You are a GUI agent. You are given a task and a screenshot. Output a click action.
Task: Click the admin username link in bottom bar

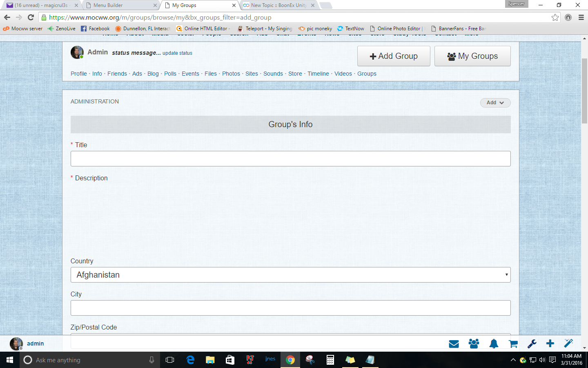point(36,343)
